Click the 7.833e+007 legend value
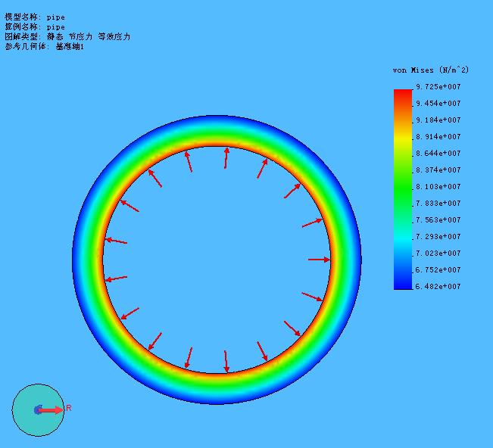The height and width of the screenshot is (448, 493). click(x=438, y=204)
